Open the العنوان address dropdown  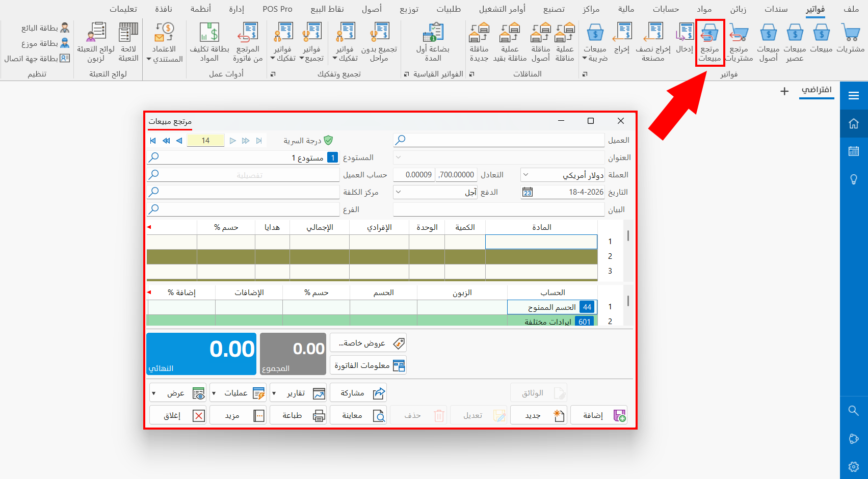[x=399, y=157]
